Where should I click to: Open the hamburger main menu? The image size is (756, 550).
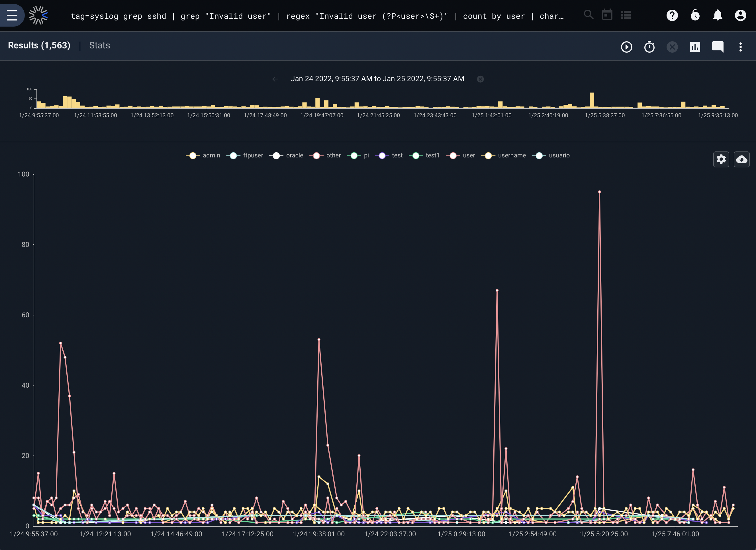click(12, 15)
